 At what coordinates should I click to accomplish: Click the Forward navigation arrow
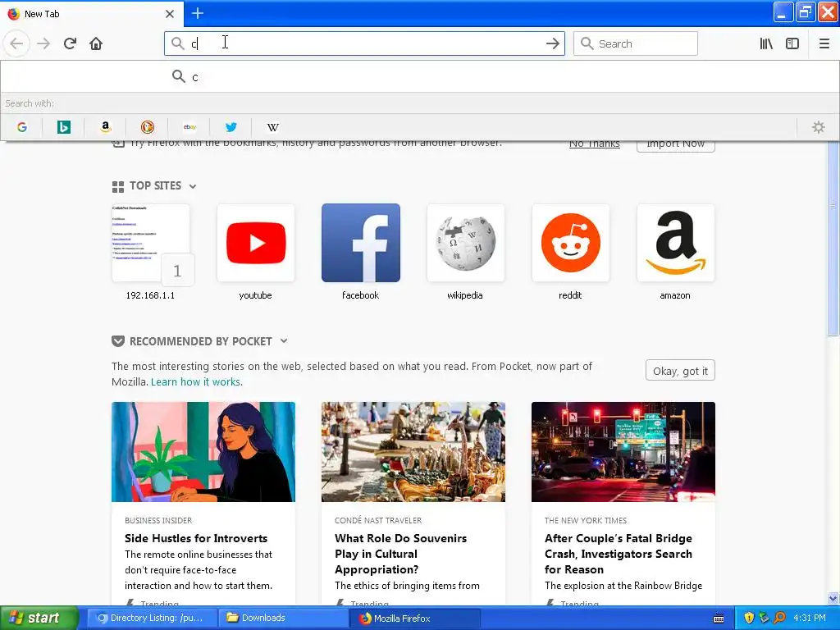coord(43,43)
